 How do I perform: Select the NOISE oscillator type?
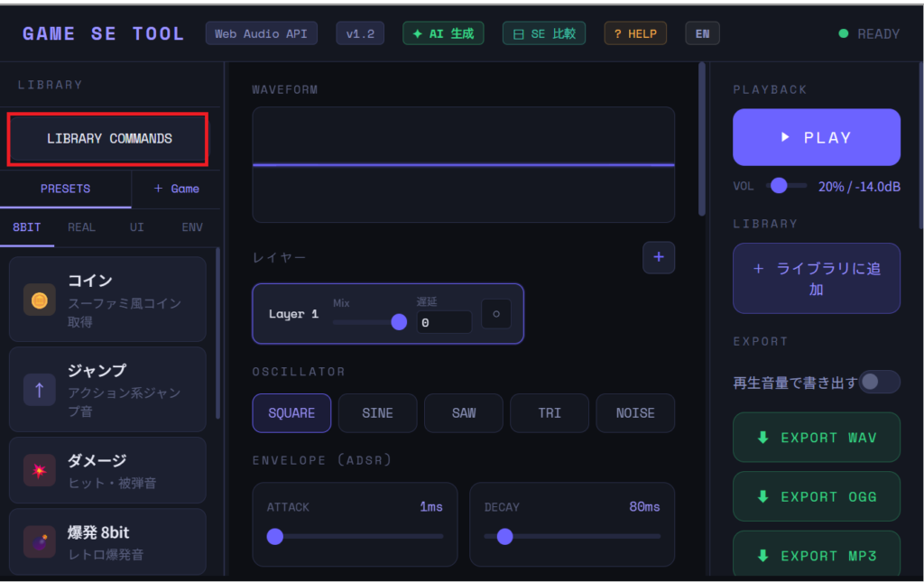634,413
